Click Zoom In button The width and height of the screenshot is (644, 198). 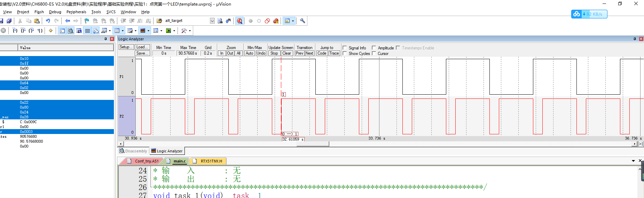tap(222, 53)
